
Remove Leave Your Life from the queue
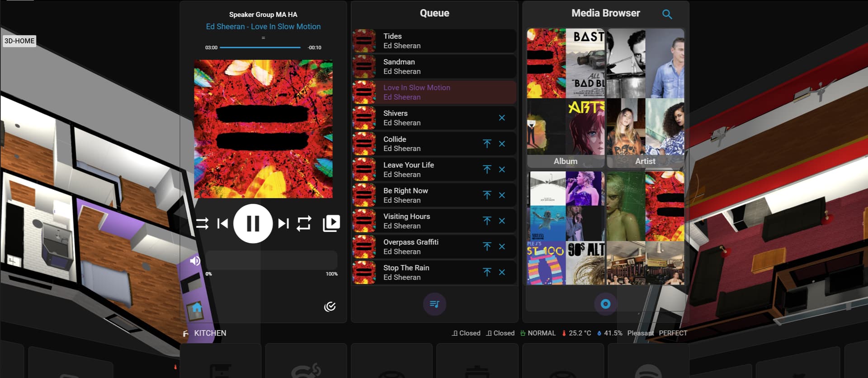point(502,169)
